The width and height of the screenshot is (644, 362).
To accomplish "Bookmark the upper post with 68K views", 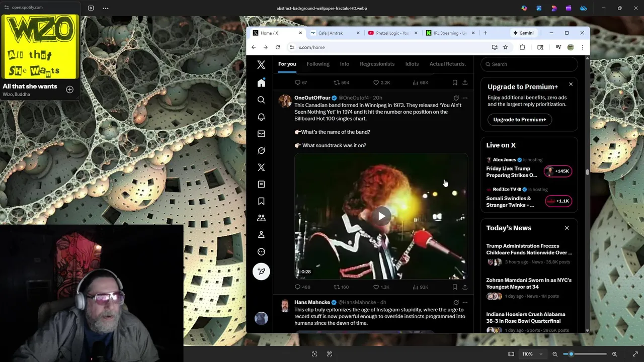I will tap(455, 82).
